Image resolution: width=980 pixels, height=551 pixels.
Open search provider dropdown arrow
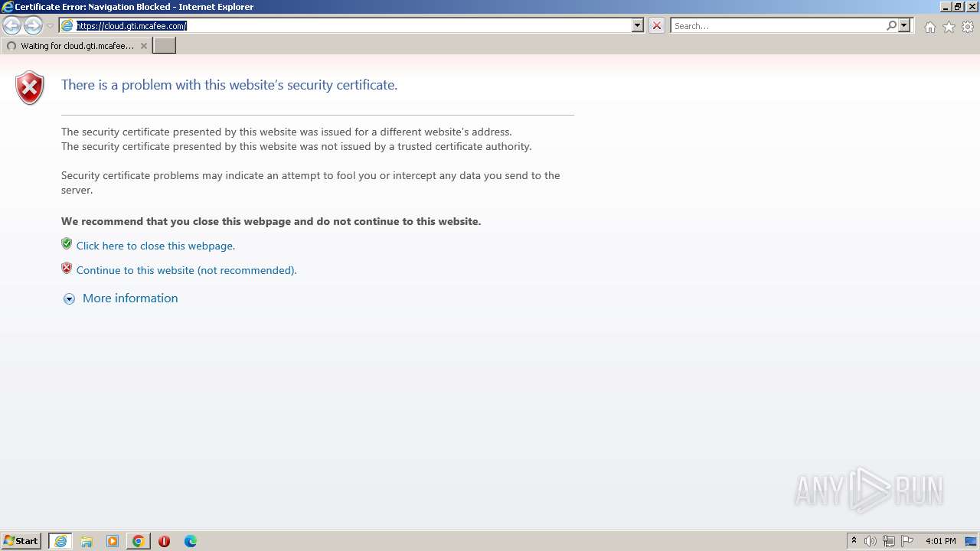tap(904, 26)
